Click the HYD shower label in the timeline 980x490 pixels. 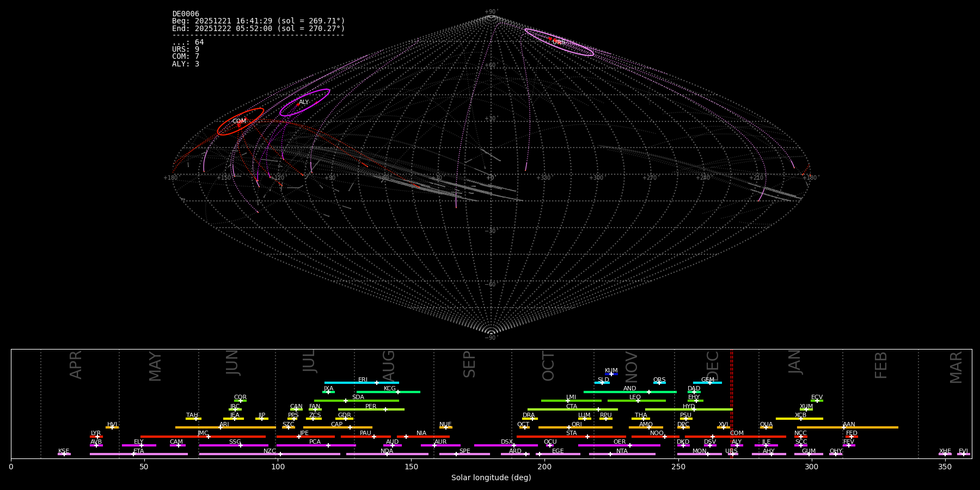coord(689,407)
